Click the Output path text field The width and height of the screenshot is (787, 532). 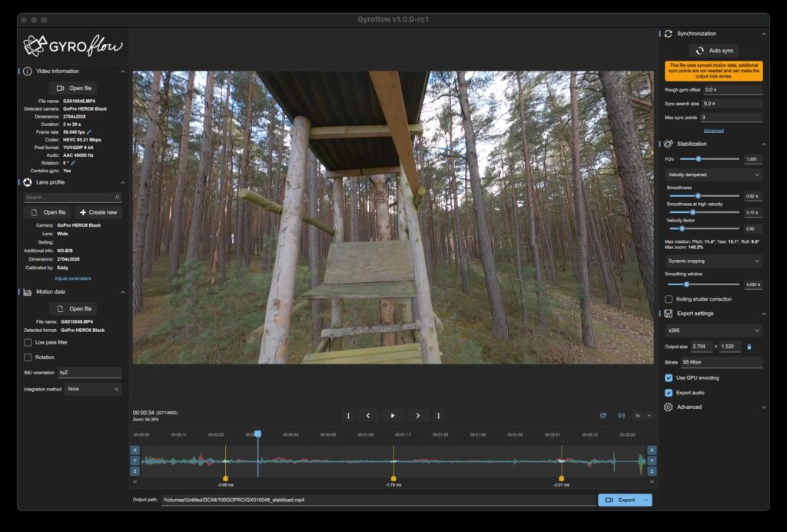pyautogui.click(x=377, y=500)
